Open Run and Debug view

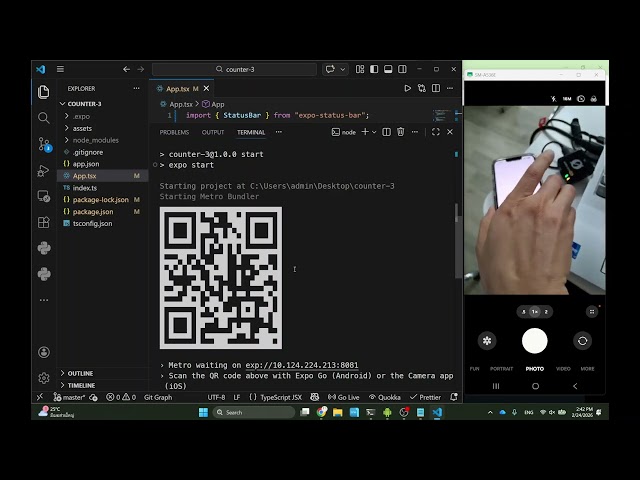click(x=44, y=171)
